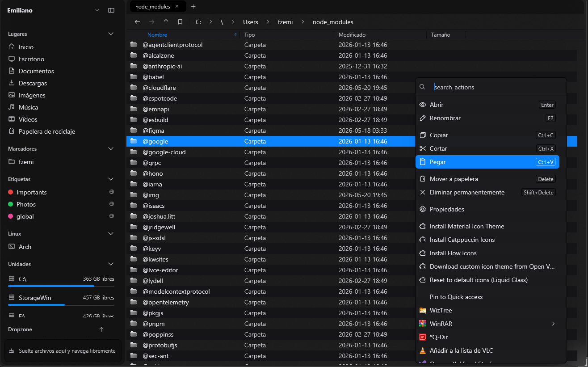Click the globe icon beside Photos tag
The width and height of the screenshot is (588, 367).
112,204
